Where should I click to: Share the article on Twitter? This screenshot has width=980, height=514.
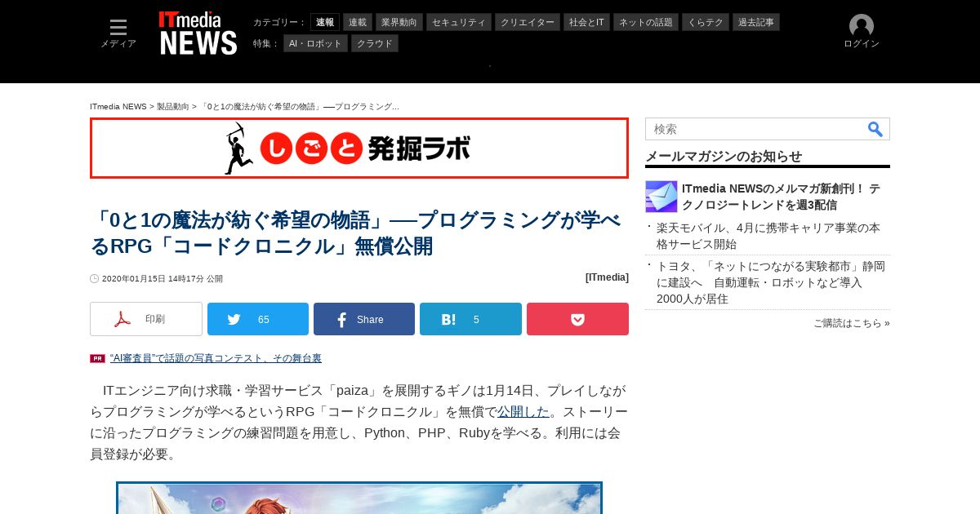pos(258,319)
